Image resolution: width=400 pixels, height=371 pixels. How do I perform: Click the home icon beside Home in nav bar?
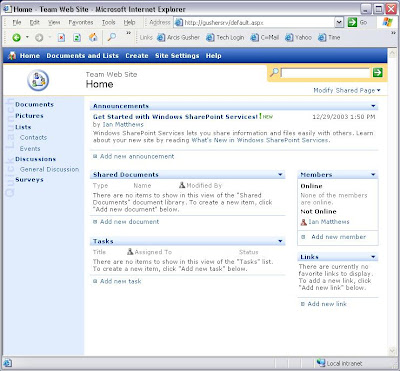point(12,56)
